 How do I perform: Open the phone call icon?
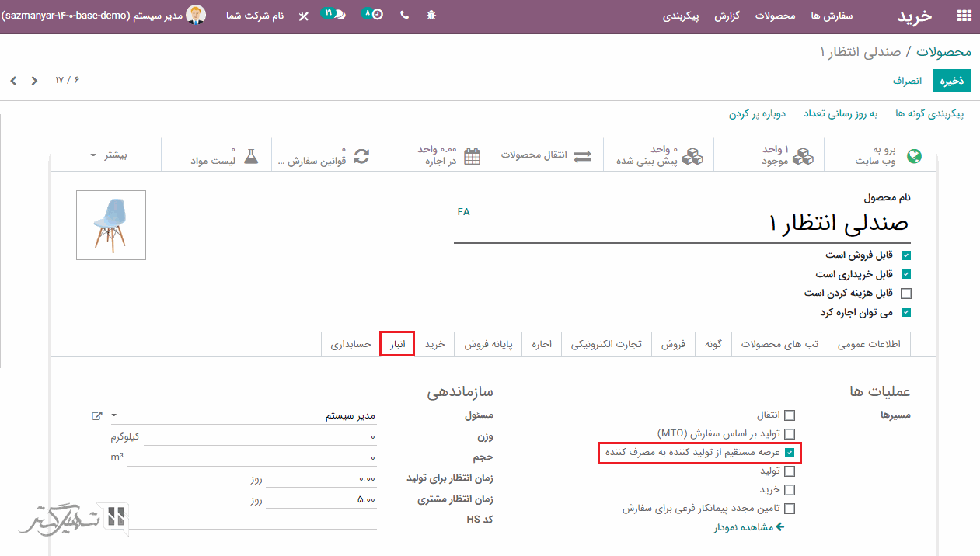(x=404, y=16)
